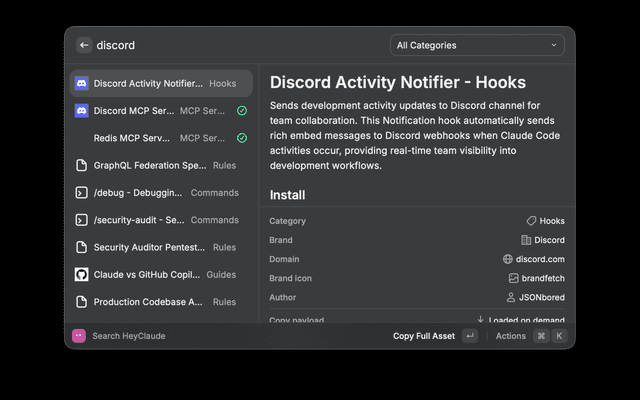Click document icon beside Production Codebase
The image size is (640, 400).
[x=82, y=302]
